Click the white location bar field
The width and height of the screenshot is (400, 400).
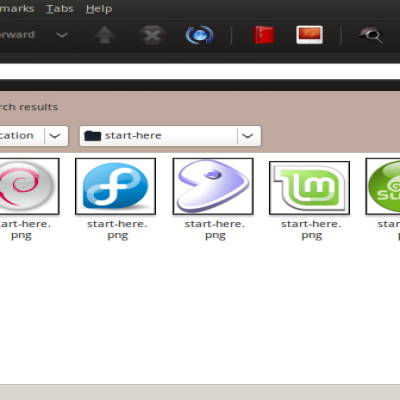[x=200, y=71]
